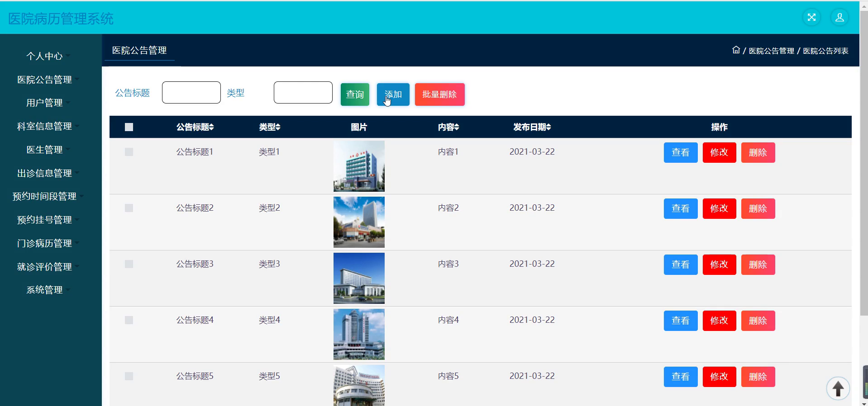Click the back-to-top arrow icon

coord(838,388)
